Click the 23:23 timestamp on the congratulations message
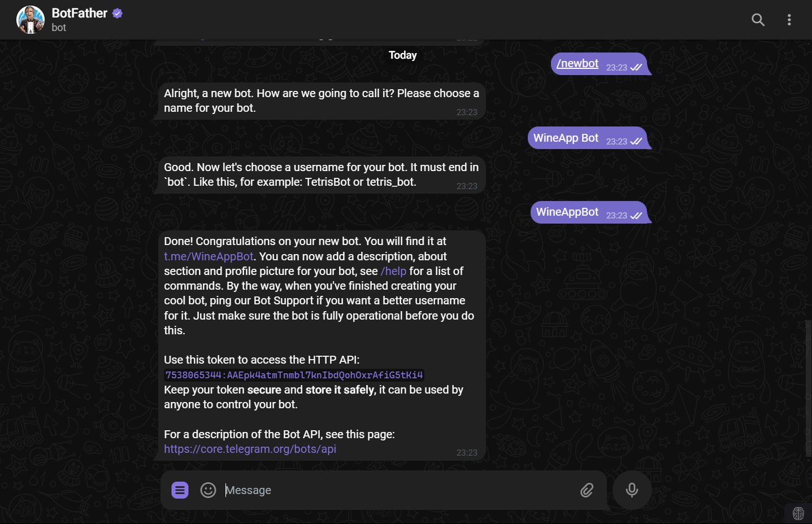Screen dimensions: 812x524 (x=467, y=452)
